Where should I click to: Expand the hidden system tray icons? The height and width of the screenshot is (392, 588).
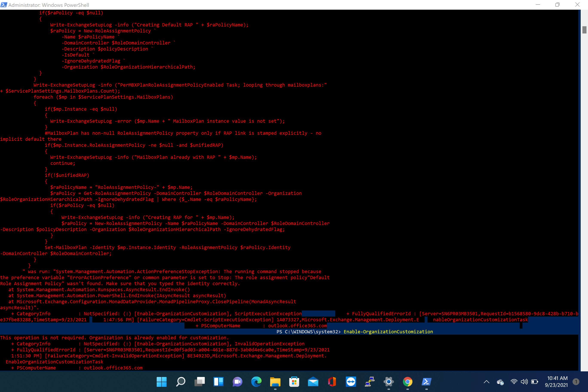pyautogui.click(x=486, y=382)
